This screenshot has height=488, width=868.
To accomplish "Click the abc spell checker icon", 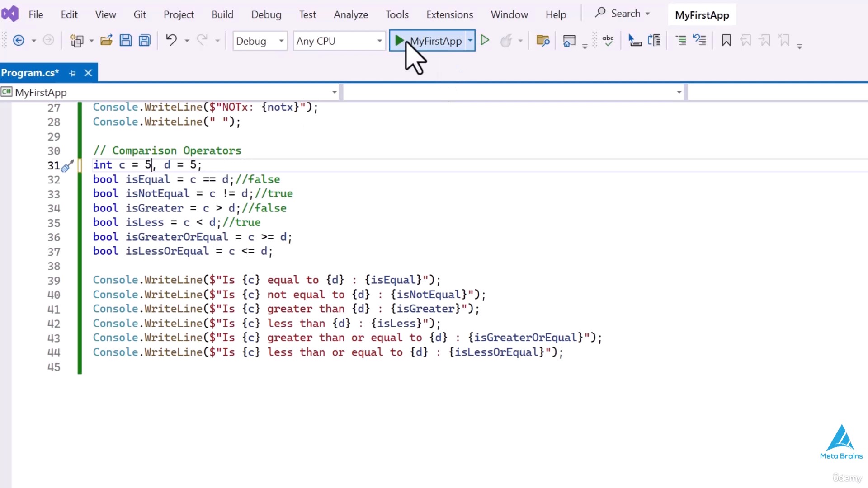I will [x=608, y=41].
